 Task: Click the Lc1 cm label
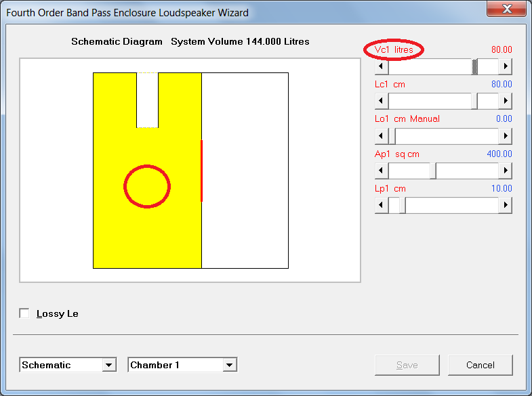click(x=390, y=85)
